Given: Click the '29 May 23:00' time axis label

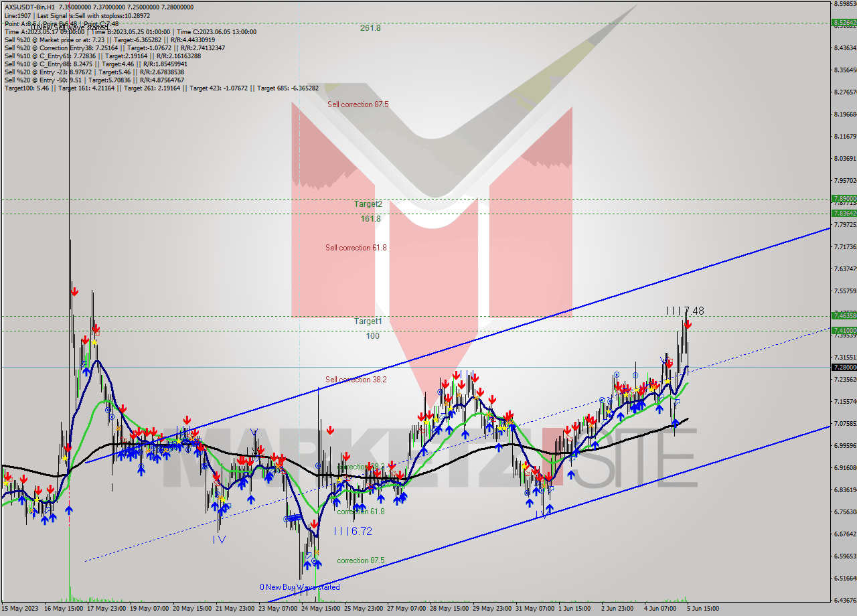Looking at the screenshot, I should tap(492, 609).
